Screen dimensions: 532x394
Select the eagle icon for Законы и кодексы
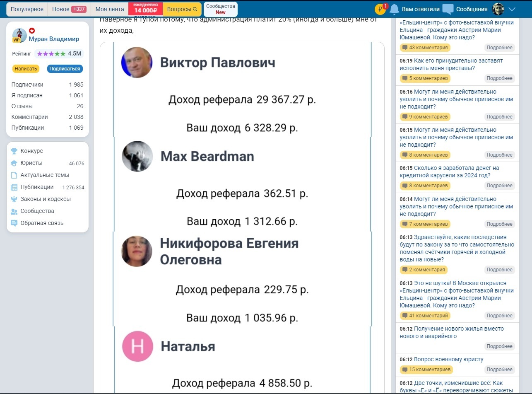[14, 199]
